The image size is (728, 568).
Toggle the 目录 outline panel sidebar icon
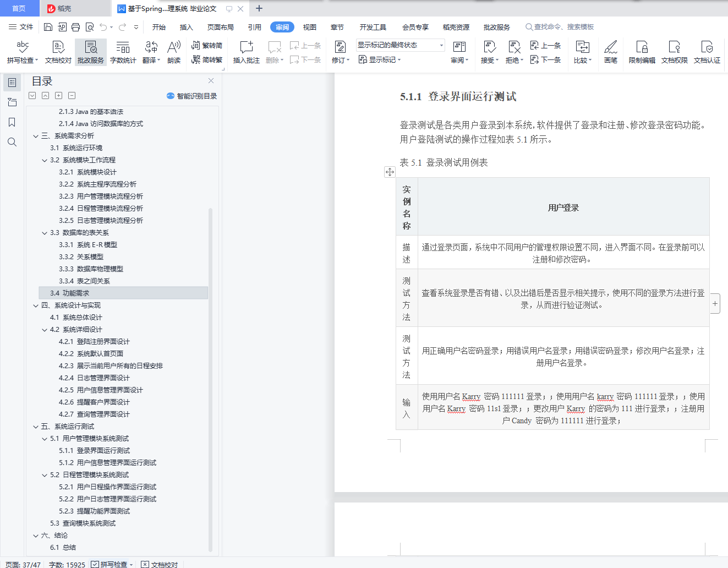click(12, 83)
